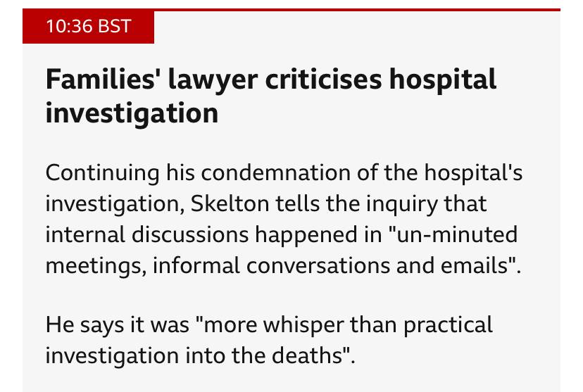Click the word 'investigation' in the headline

pyautogui.click(x=132, y=113)
